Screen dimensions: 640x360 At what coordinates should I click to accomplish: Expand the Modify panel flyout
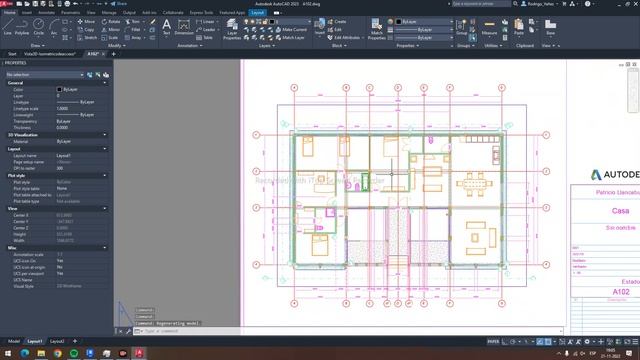point(117,46)
